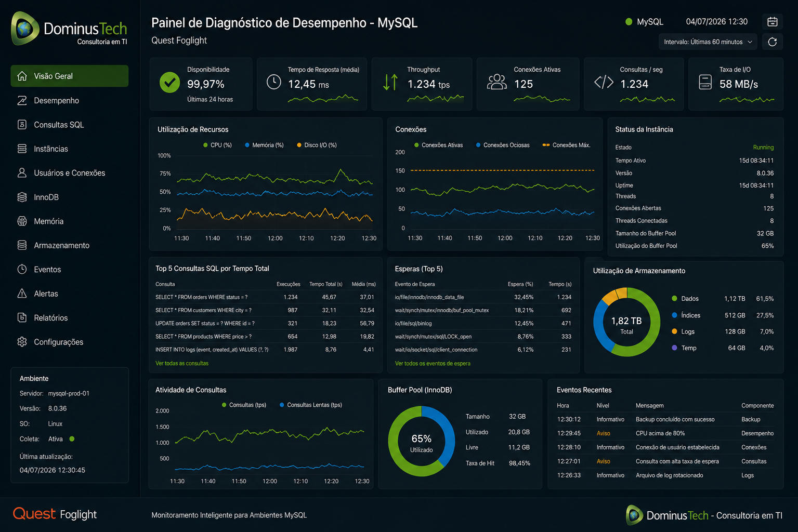The width and height of the screenshot is (798, 532).
Task: Click the 1,82 TB storage donut chart
Action: click(627, 322)
